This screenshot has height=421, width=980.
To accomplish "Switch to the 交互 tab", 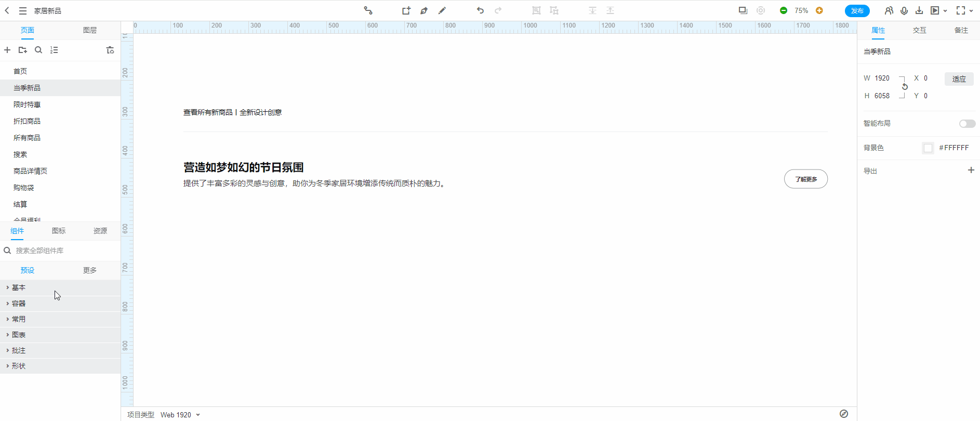I will pyautogui.click(x=920, y=30).
